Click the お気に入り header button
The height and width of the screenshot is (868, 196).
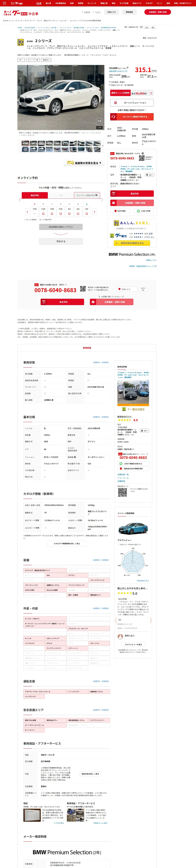111,12
